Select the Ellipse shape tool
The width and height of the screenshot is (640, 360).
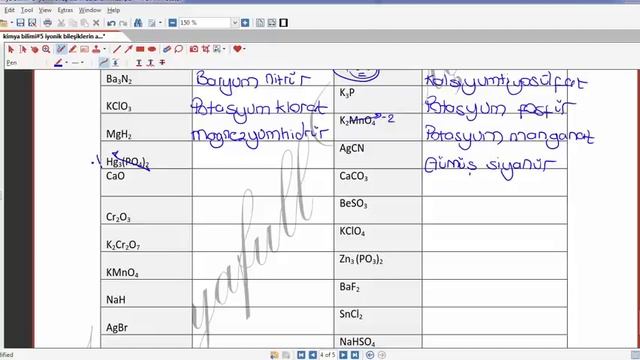[152, 49]
